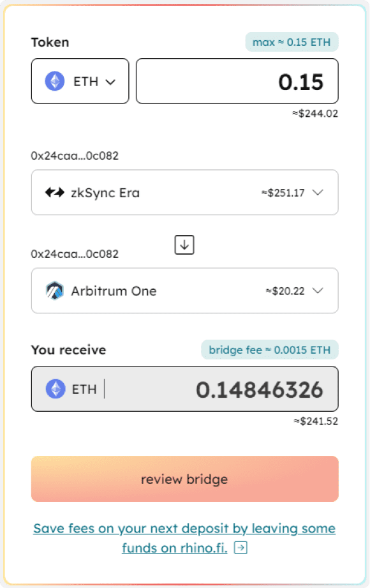Click the 0.14846326 receive amount field
370x588 pixels.
(185, 389)
